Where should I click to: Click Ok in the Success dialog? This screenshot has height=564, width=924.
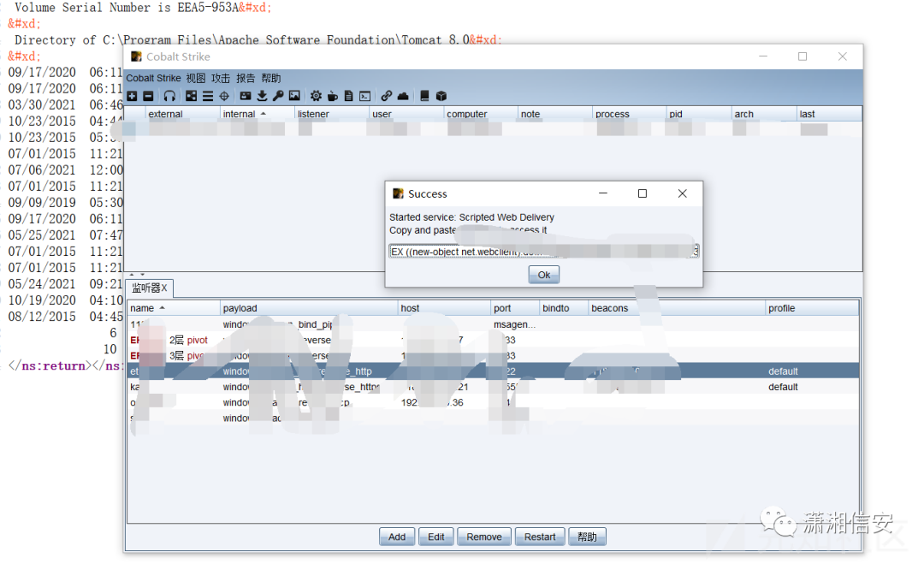point(544,276)
